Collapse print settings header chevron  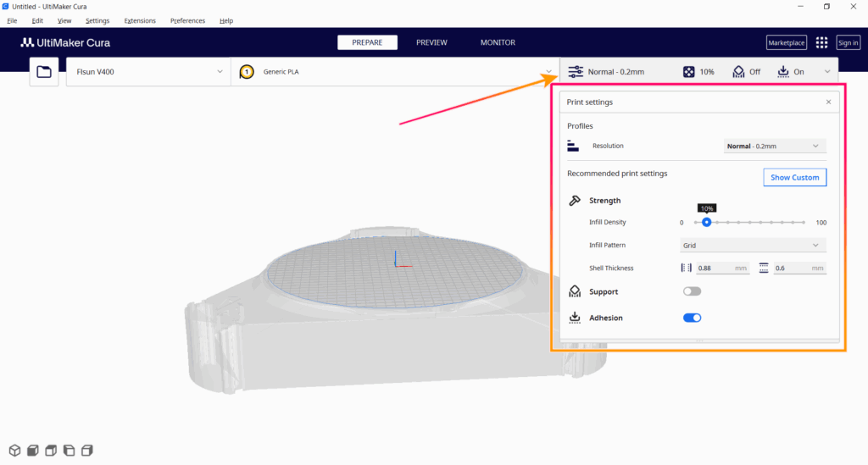click(x=827, y=72)
